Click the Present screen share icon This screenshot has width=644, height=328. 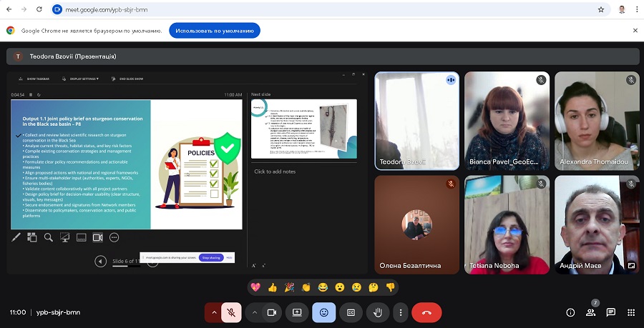point(297,312)
